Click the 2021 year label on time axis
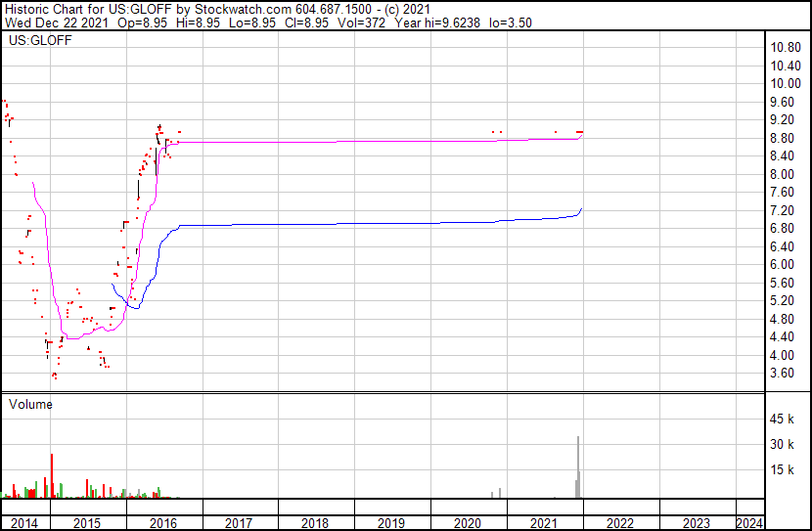812x531 pixels. (x=544, y=523)
